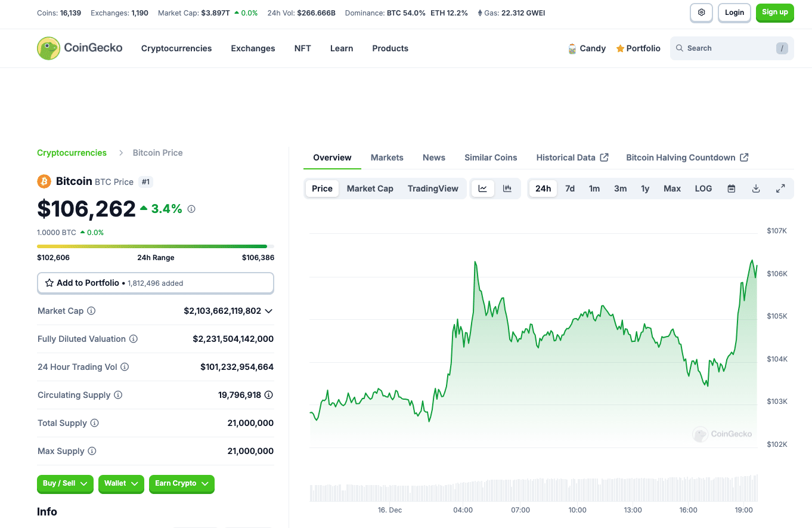Click Add to Portfolio button

[156, 283]
